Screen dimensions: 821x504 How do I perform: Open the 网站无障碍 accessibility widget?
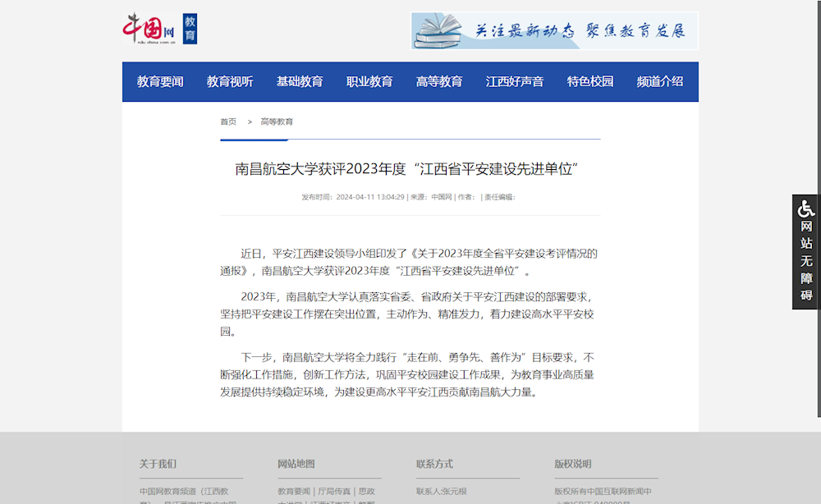click(806, 252)
